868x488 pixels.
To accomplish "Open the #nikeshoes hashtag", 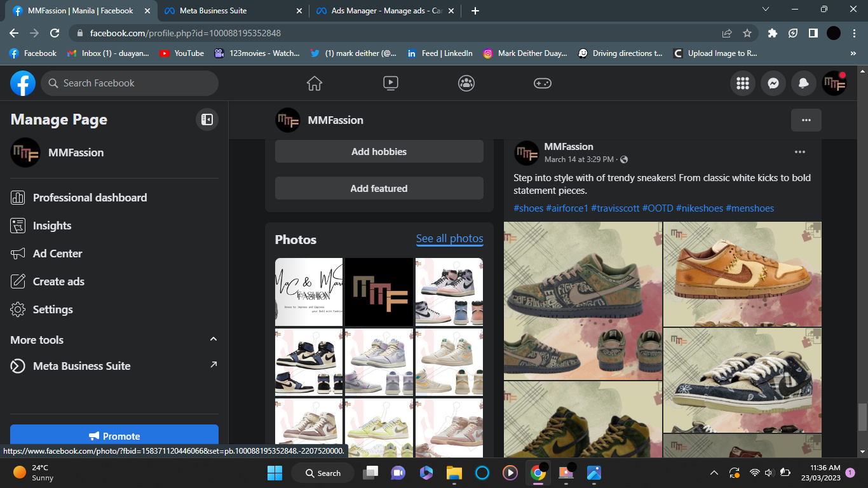I will point(700,208).
